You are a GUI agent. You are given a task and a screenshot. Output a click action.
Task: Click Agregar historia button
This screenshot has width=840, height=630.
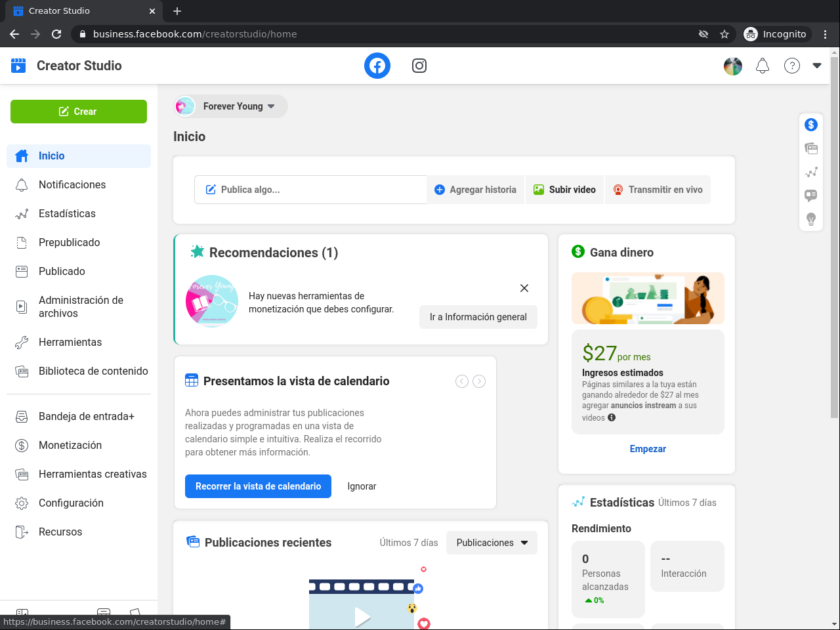[476, 190]
